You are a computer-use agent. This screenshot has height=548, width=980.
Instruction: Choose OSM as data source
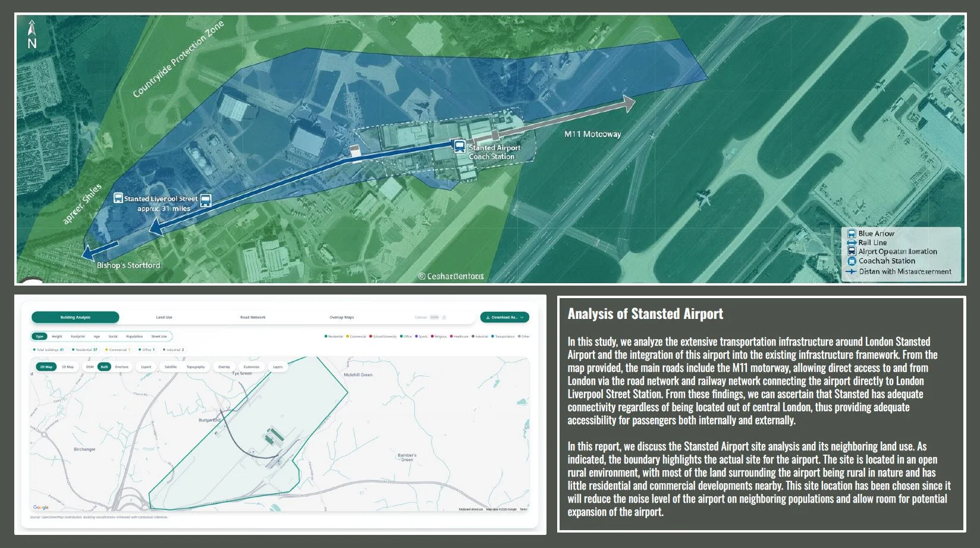coord(90,367)
